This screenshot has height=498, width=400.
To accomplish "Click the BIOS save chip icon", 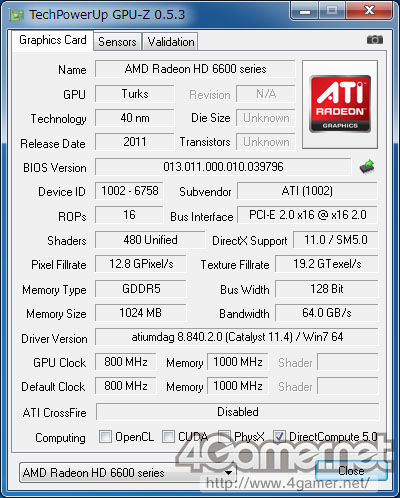I will point(367,167).
